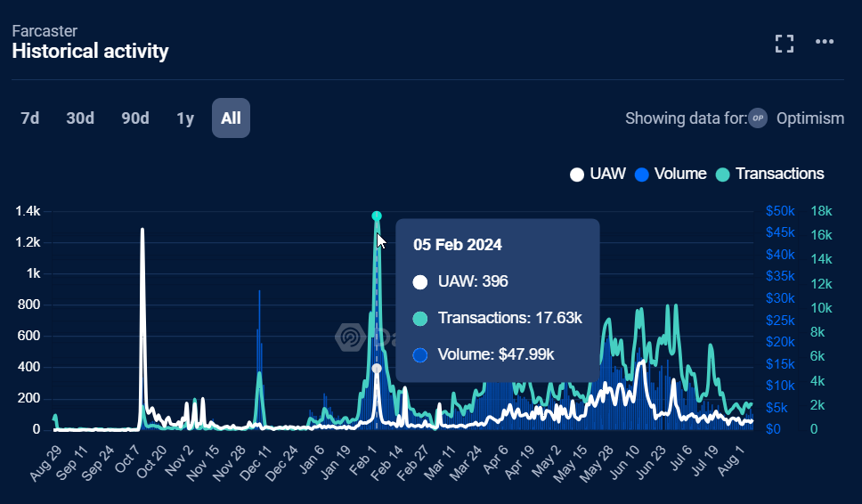Click the 05 Feb 2024 tooltip date

[458, 245]
